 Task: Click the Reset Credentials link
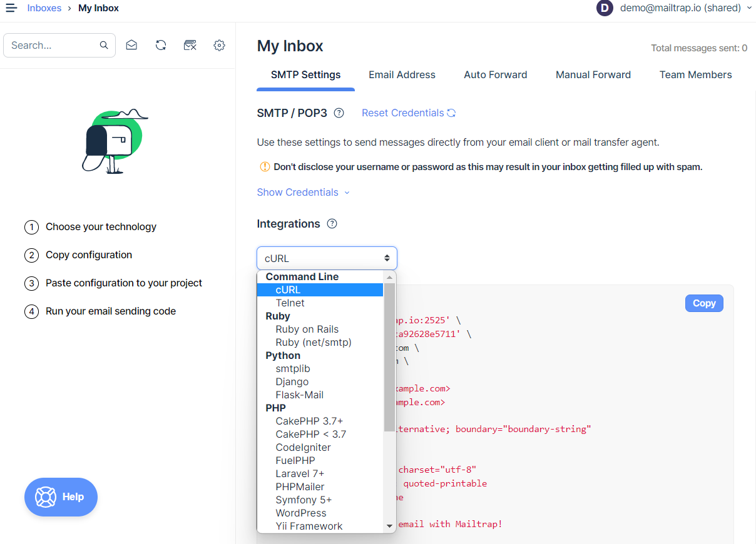(403, 113)
